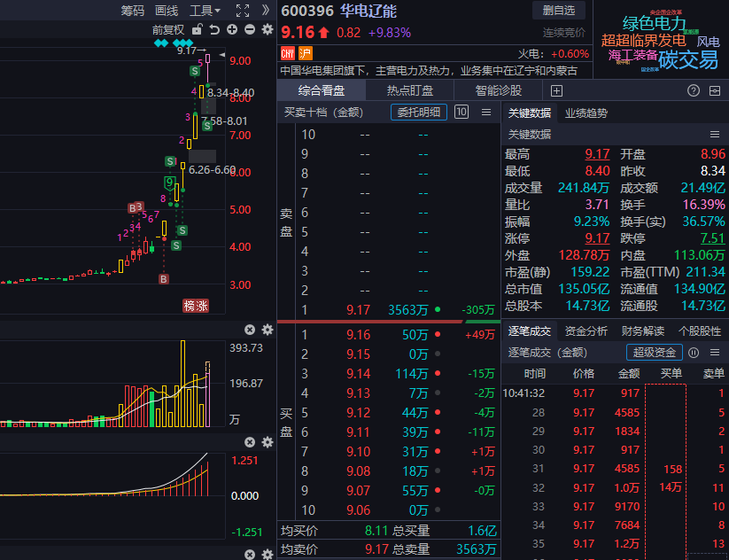Open chart settings gear at top toolbar
Screen dimensions: 729x560
268,30
